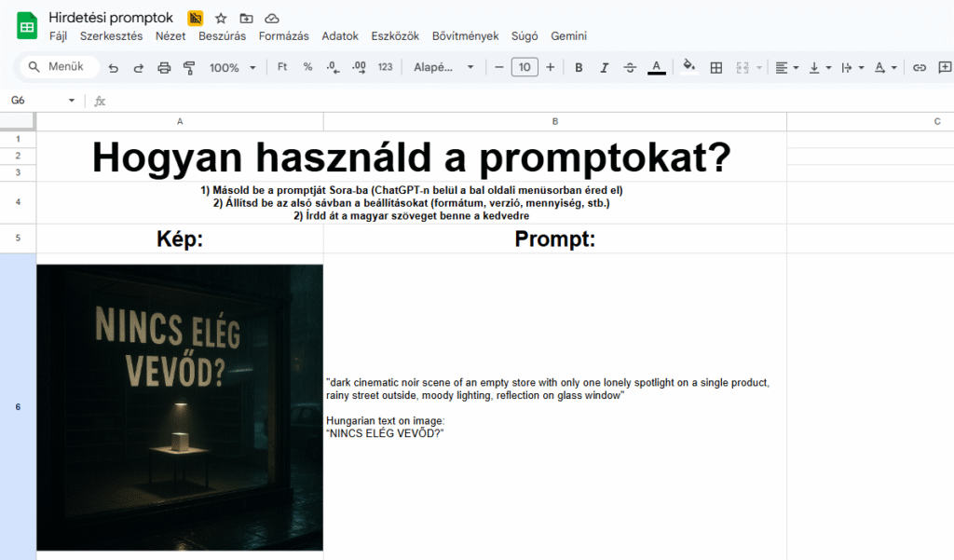Open the font family dropdown

[x=444, y=68]
